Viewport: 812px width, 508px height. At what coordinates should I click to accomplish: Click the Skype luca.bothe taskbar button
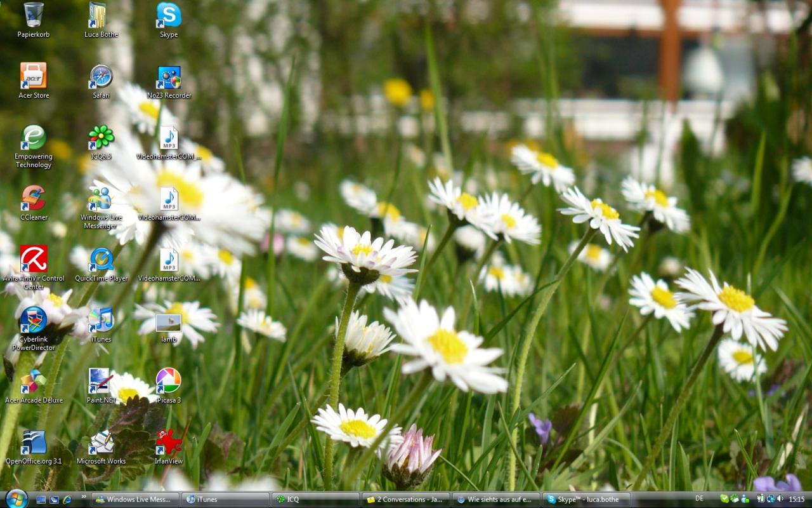(x=587, y=499)
